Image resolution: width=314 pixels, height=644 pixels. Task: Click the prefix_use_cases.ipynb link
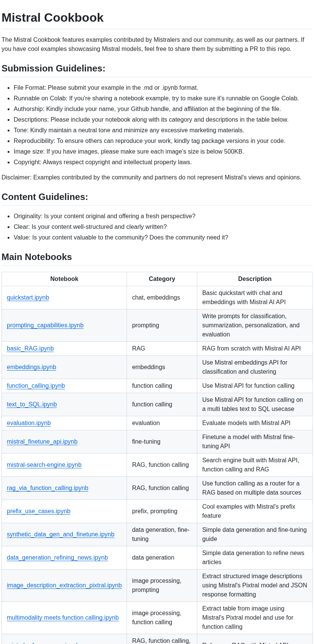39,511
